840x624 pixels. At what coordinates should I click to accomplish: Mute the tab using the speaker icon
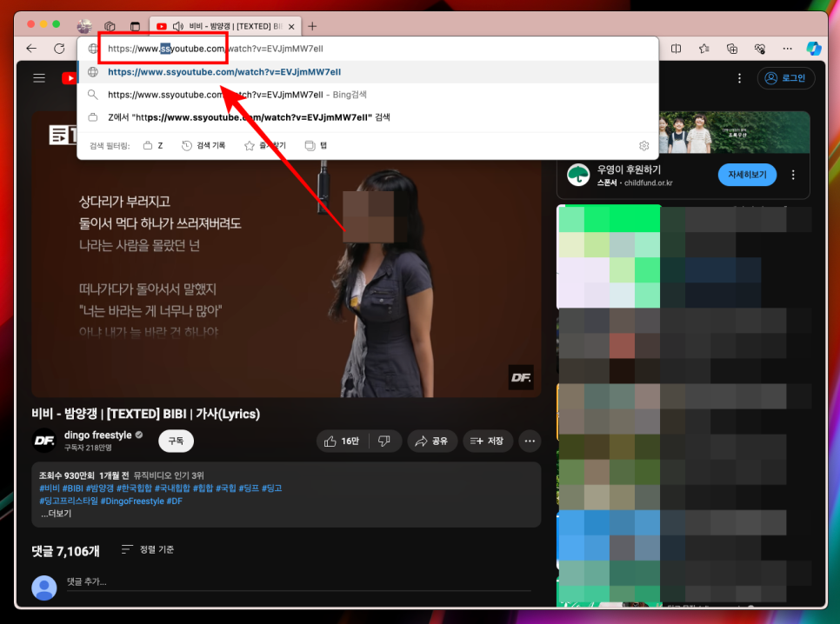pos(178,26)
